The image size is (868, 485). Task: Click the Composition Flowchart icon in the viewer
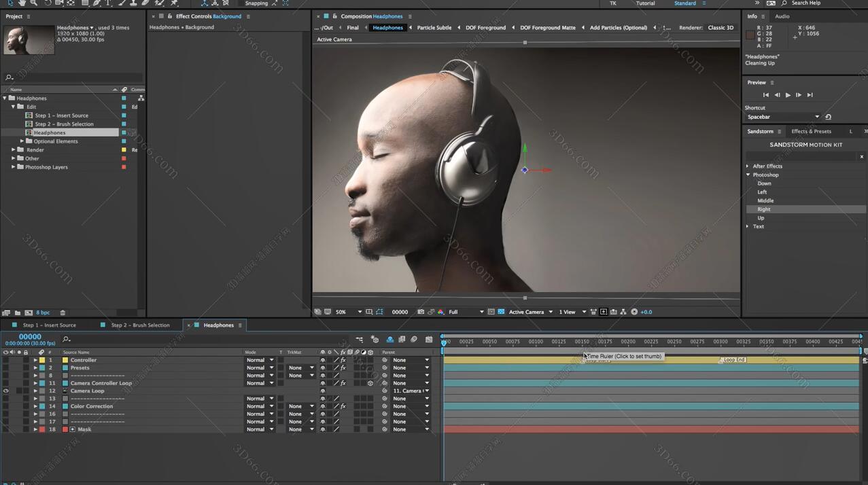[x=623, y=312]
